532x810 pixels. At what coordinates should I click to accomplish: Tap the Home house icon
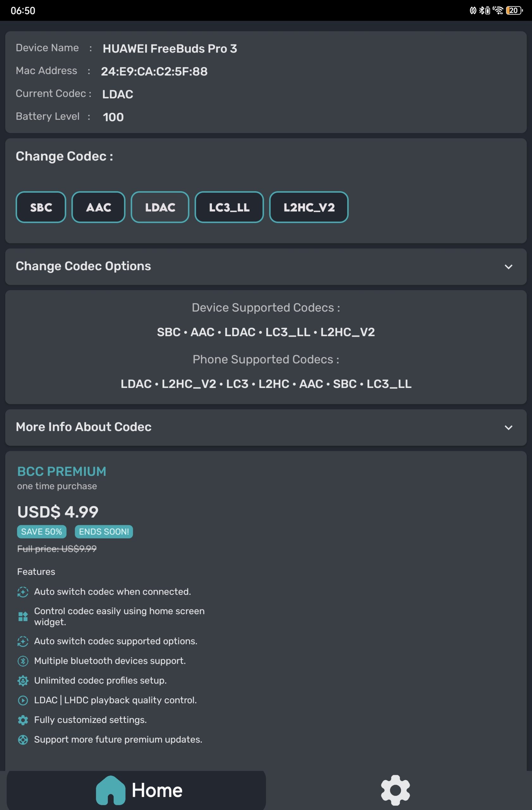111,790
